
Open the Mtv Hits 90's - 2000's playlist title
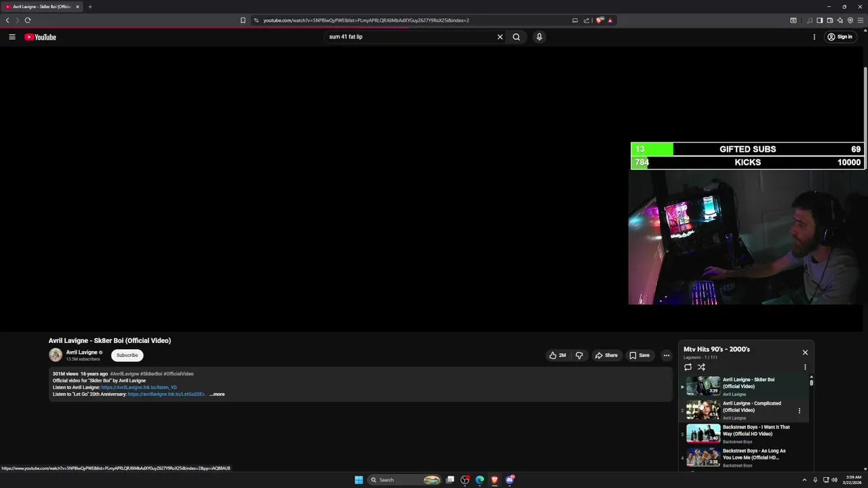[717, 349]
